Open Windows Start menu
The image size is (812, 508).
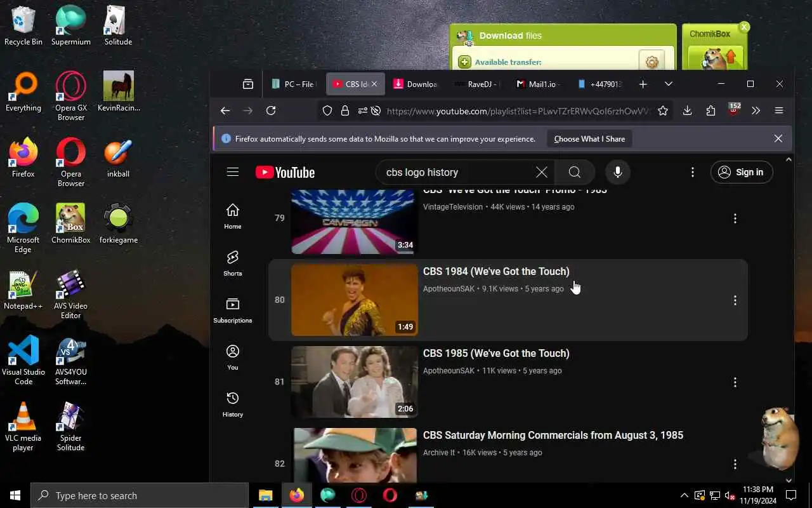pyautogui.click(x=15, y=495)
